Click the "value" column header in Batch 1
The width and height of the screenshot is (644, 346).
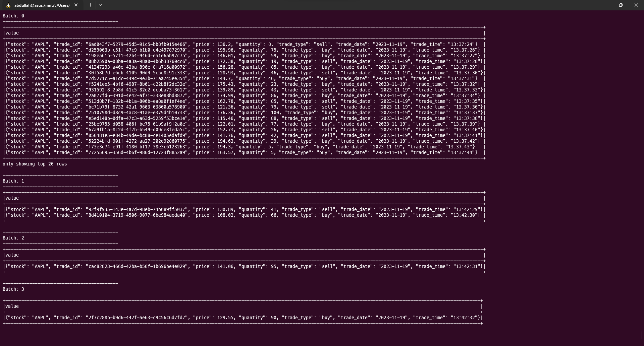point(12,198)
